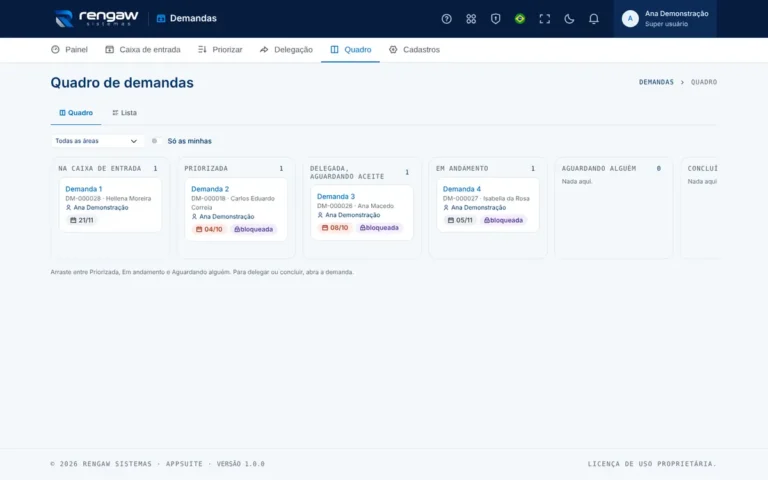Go to Painel tab
This screenshot has width=768, height=480.
point(69,49)
